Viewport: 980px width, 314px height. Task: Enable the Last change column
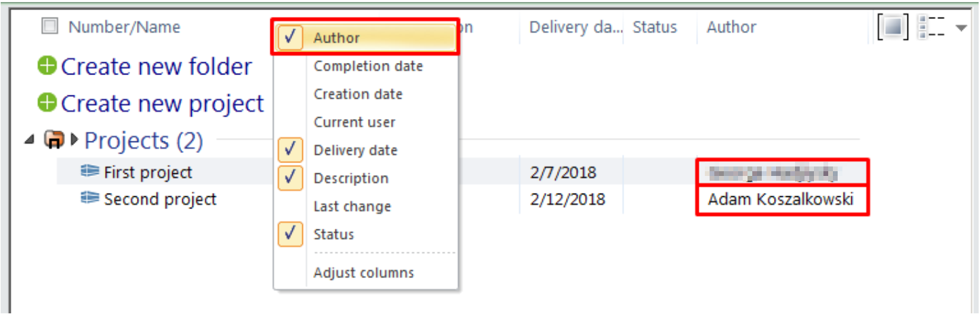tap(352, 206)
